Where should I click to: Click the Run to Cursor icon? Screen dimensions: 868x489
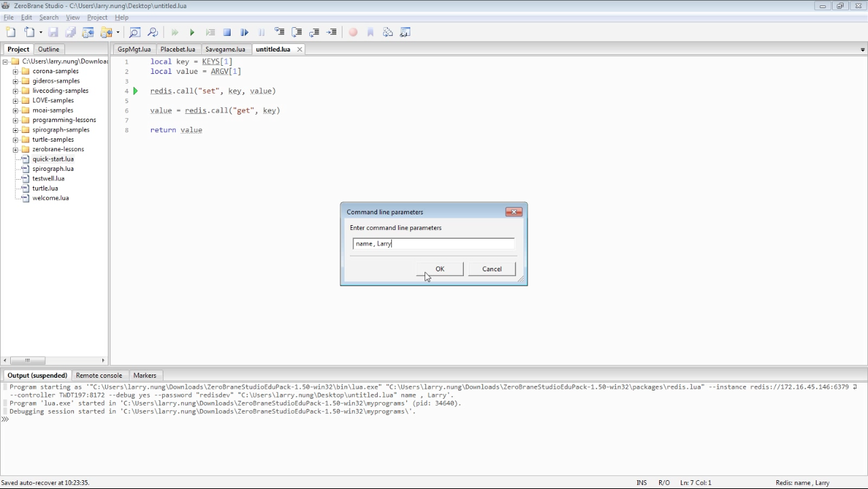pyautogui.click(x=332, y=32)
